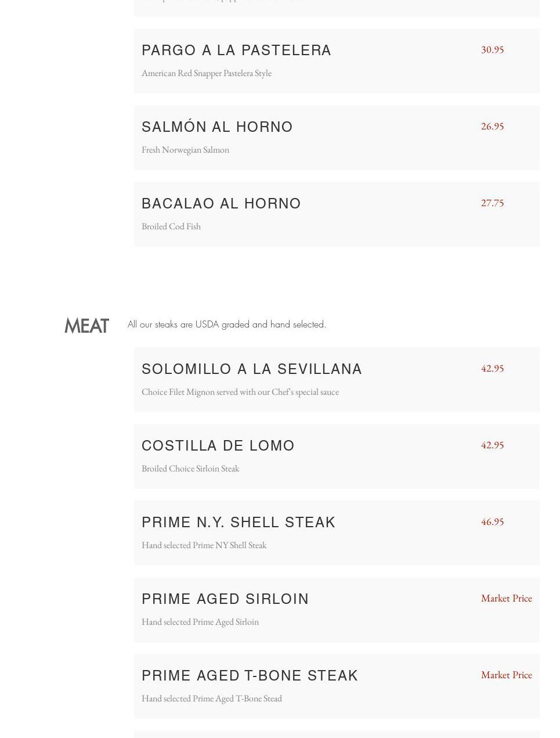Click the Prime Aged Sirloin heading
The image size is (560, 738).
click(225, 599)
